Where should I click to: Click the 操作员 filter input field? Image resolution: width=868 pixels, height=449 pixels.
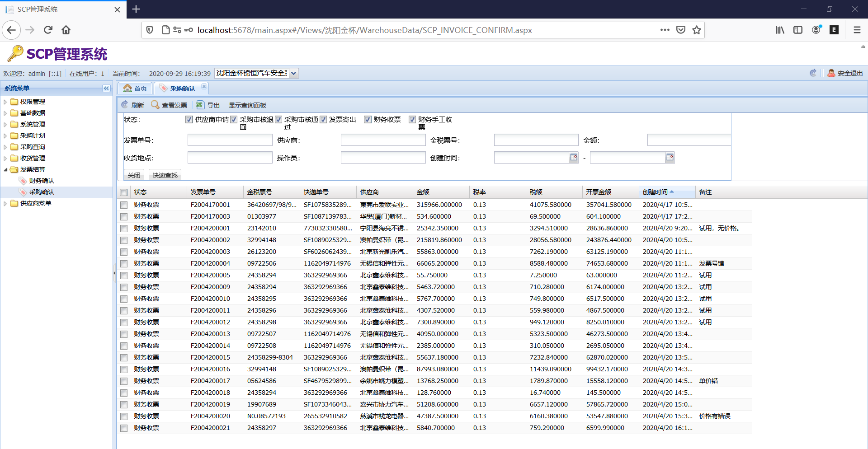click(x=383, y=158)
